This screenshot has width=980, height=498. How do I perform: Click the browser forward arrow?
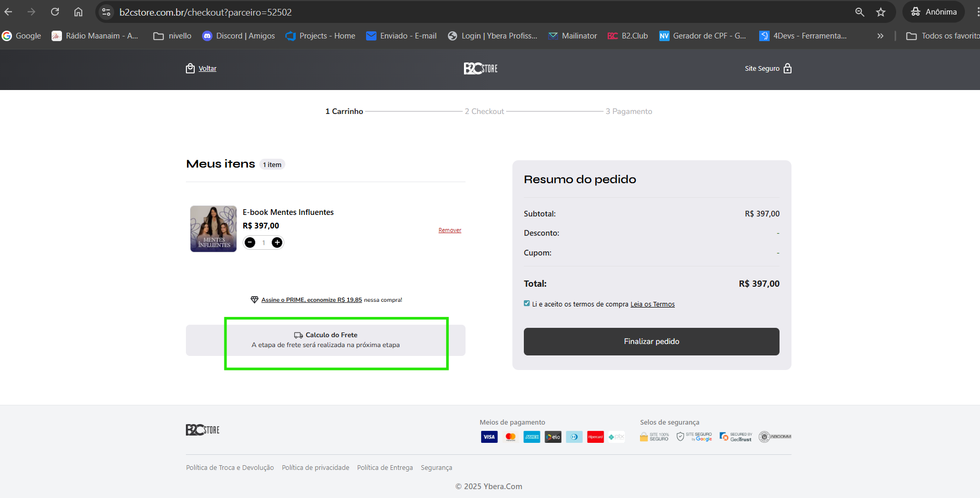(31, 12)
